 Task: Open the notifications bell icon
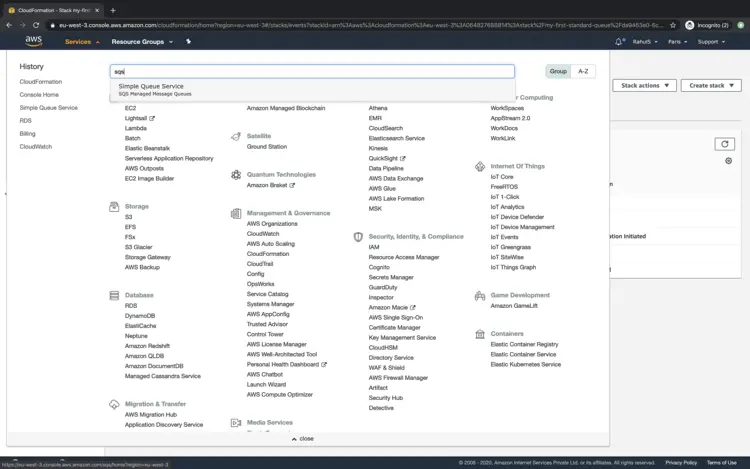[x=619, y=42]
